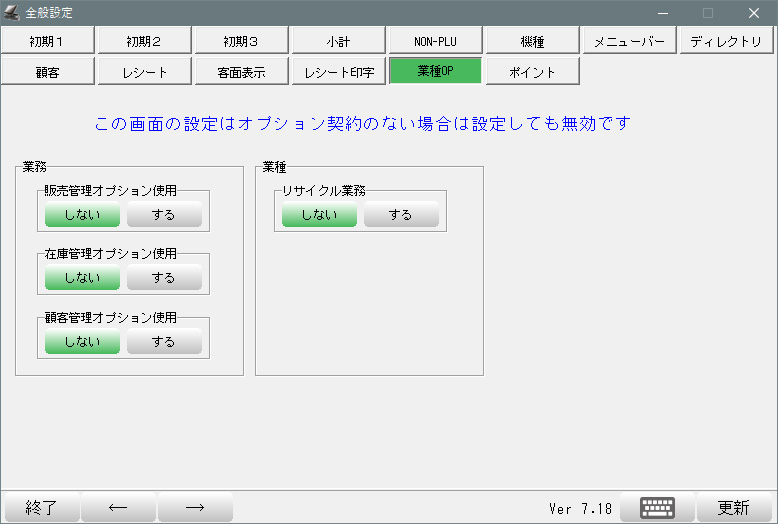Screen dimensions: 778x524
Task: Open the ディレクトリ tab
Action: [x=726, y=41]
